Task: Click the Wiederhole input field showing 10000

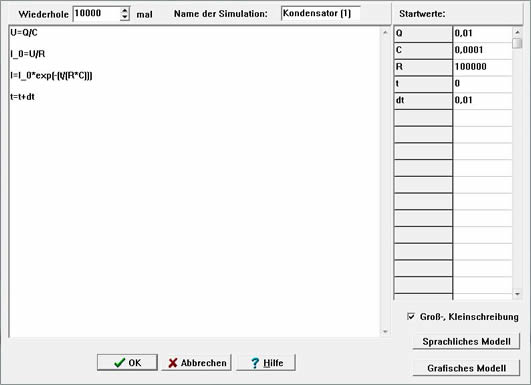Action: (x=97, y=14)
